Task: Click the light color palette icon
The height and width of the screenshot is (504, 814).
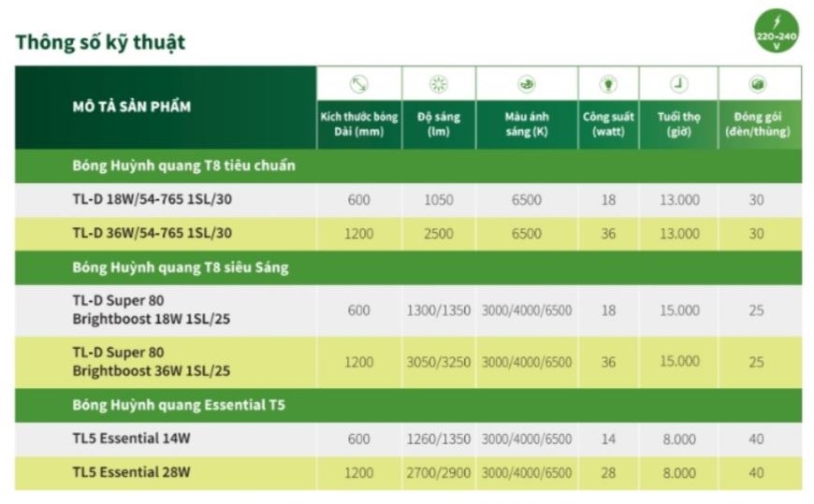Action: pos(527,84)
